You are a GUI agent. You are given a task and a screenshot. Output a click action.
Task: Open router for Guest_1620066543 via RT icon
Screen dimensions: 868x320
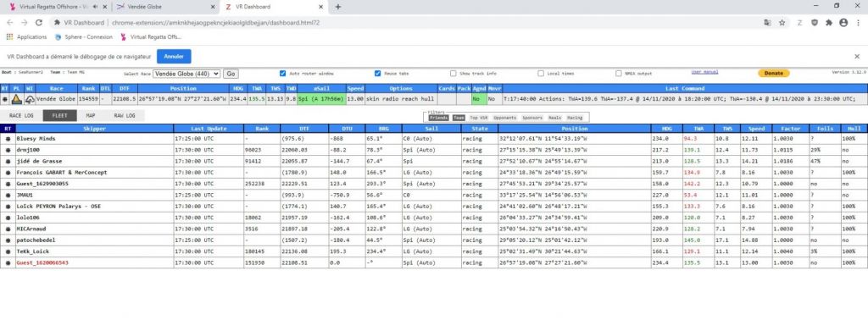(x=8, y=263)
